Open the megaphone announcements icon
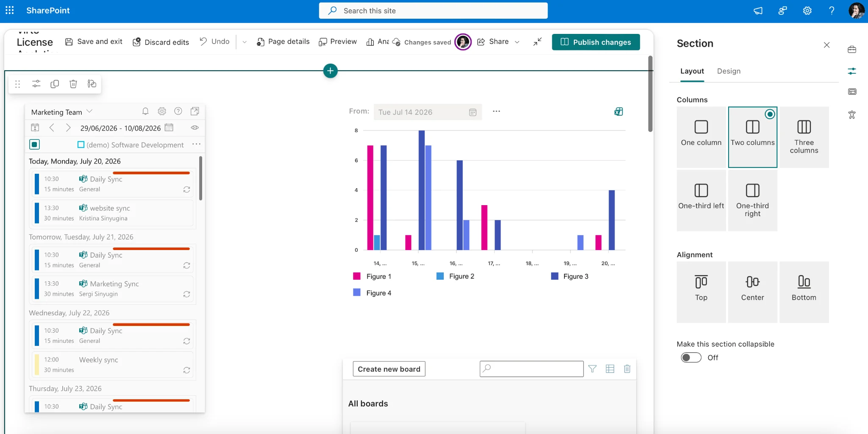Viewport: 868px width, 434px height. tap(758, 11)
